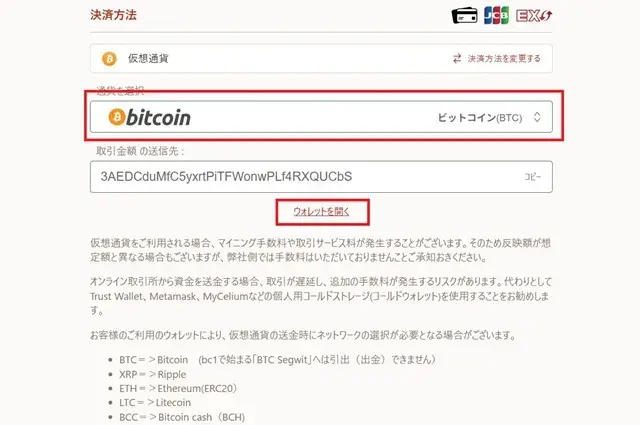
Task: Click the BTC => Bitcoin list item
Action: click(277, 360)
